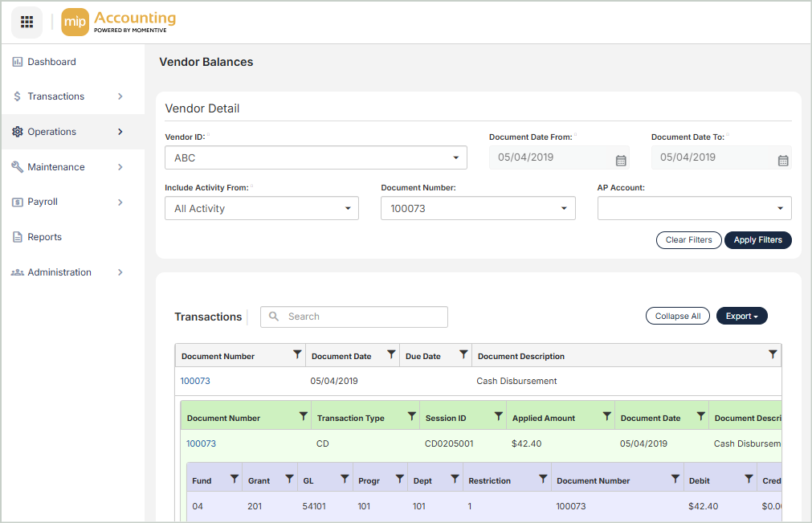
Task: Filter the Due Date column
Action: 463,354
